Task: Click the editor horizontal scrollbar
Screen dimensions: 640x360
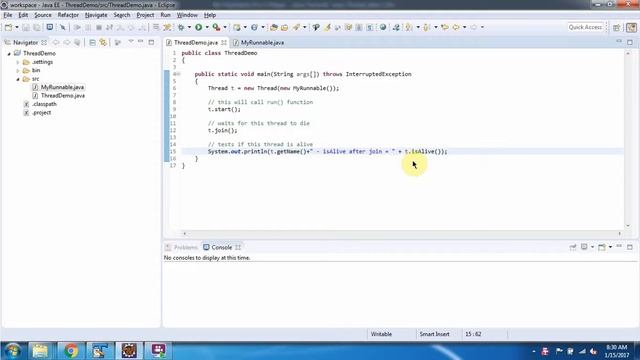Action: point(402,233)
